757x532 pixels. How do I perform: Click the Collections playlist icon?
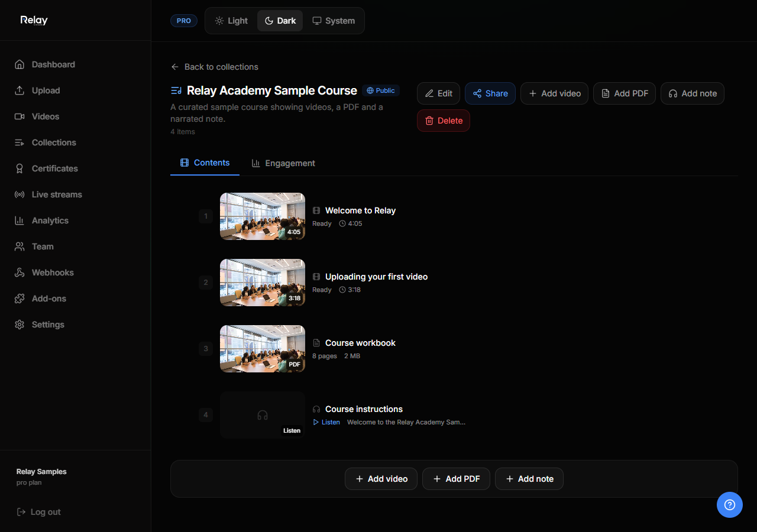(x=20, y=142)
